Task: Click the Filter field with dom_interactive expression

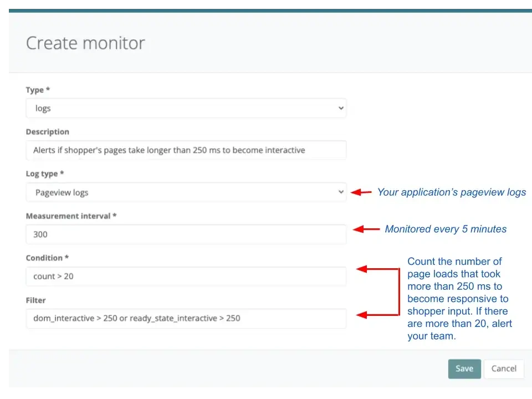Action: 186,319
